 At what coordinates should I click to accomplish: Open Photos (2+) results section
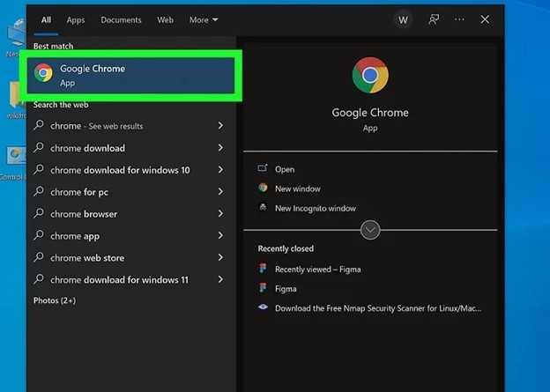[x=55, y=300]
